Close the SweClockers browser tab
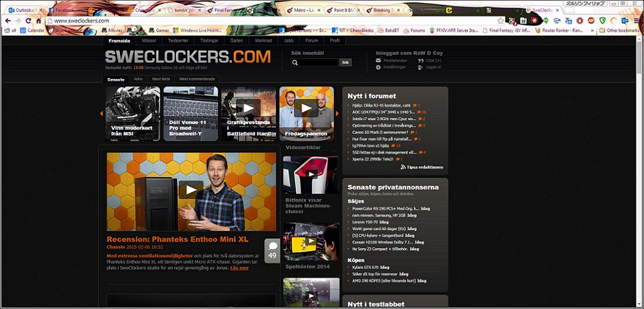Viewport: 644px width, 309px height. click(556, 10)
